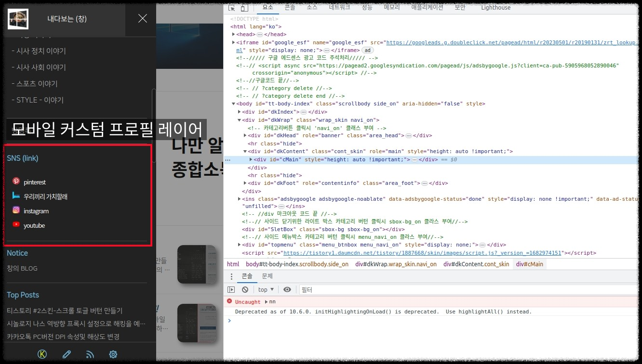The width and height of the screenshot is (642, 364).
Task: Select div#dkWrap breadcrumb
Action: pyautogui.click(x=396, y=264)
